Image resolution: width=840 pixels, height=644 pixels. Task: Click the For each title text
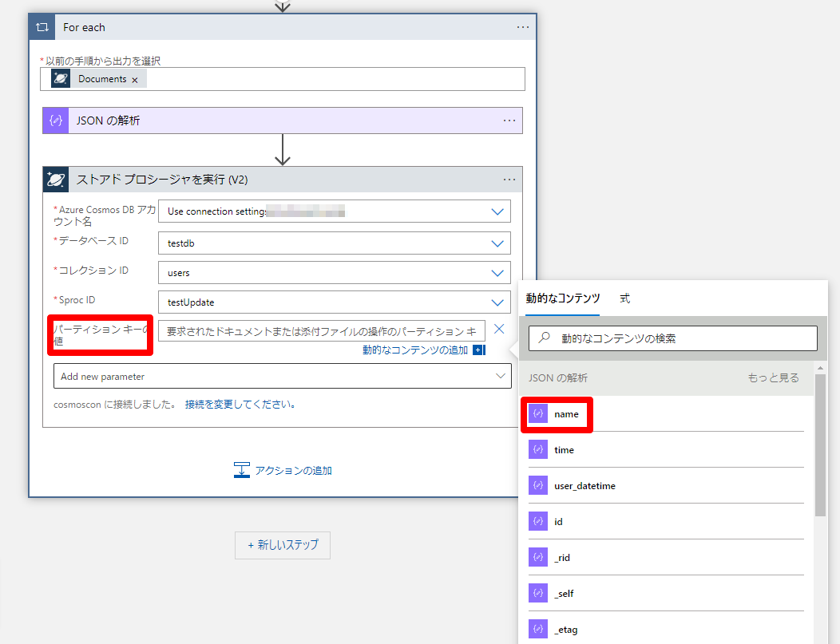coord(84,27)
